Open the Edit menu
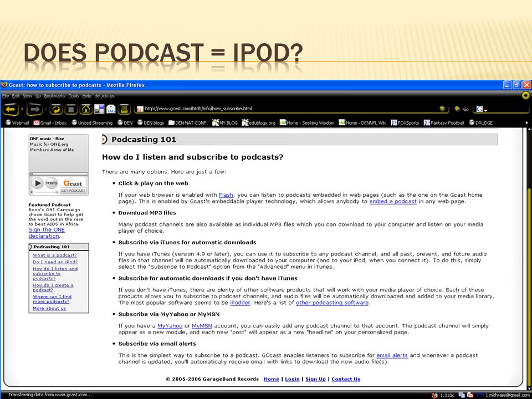The height and width of the screenshot is (399, 532). tap(16, 96)
